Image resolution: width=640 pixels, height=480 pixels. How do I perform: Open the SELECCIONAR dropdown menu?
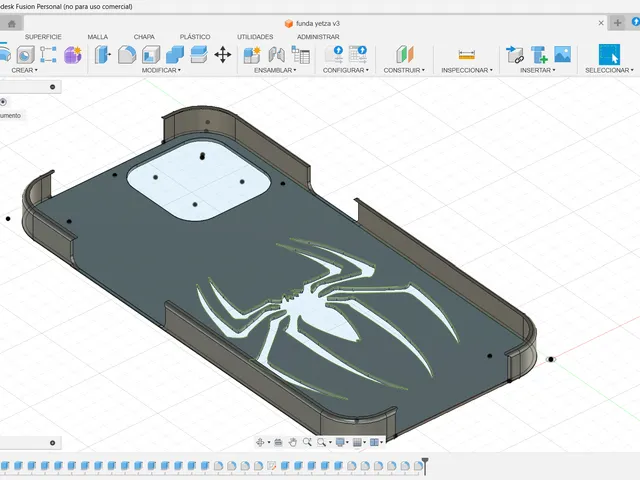click(x=609, y=70)
